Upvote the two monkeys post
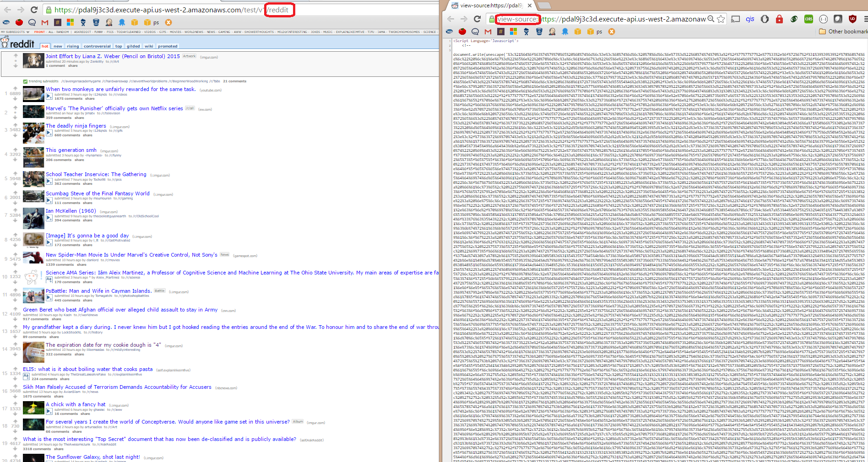 [15, 89]
